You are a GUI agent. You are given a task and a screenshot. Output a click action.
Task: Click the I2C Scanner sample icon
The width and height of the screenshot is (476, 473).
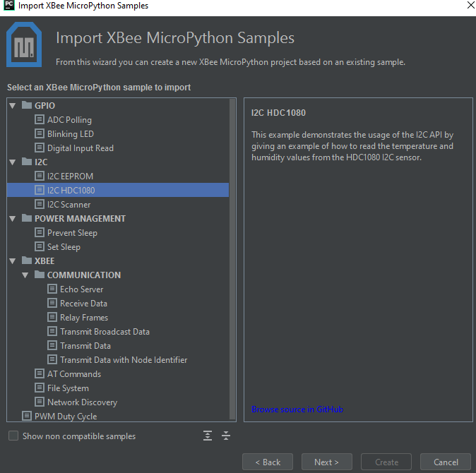(x=39, y=204)
